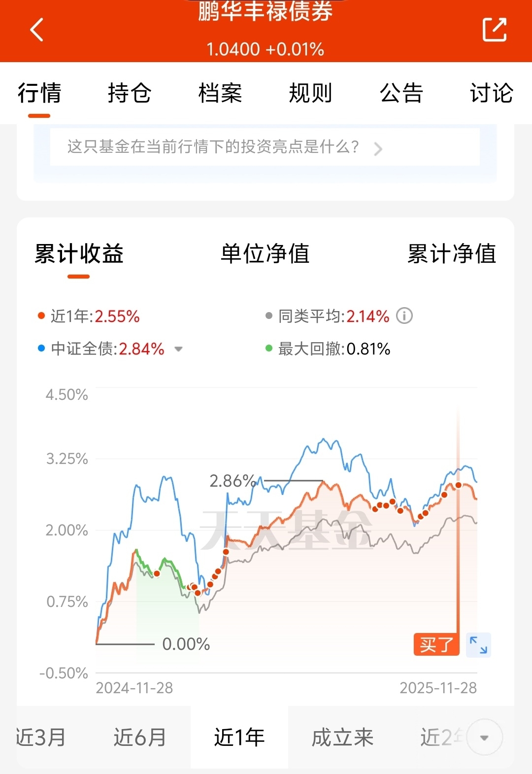Expand the time range round dropdown button
Image resolution: width=532 pixels, height=774 pixels.
pyautogui.click(x=484, y=738)
